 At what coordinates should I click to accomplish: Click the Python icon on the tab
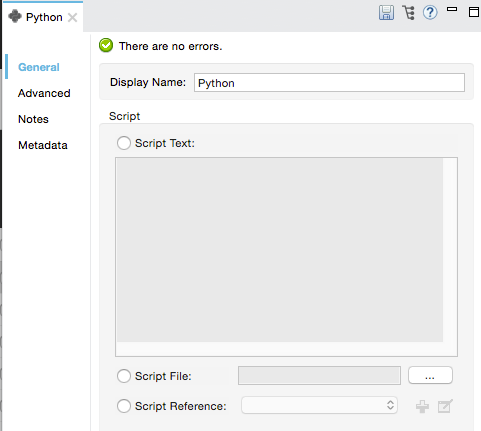point(15,16)
